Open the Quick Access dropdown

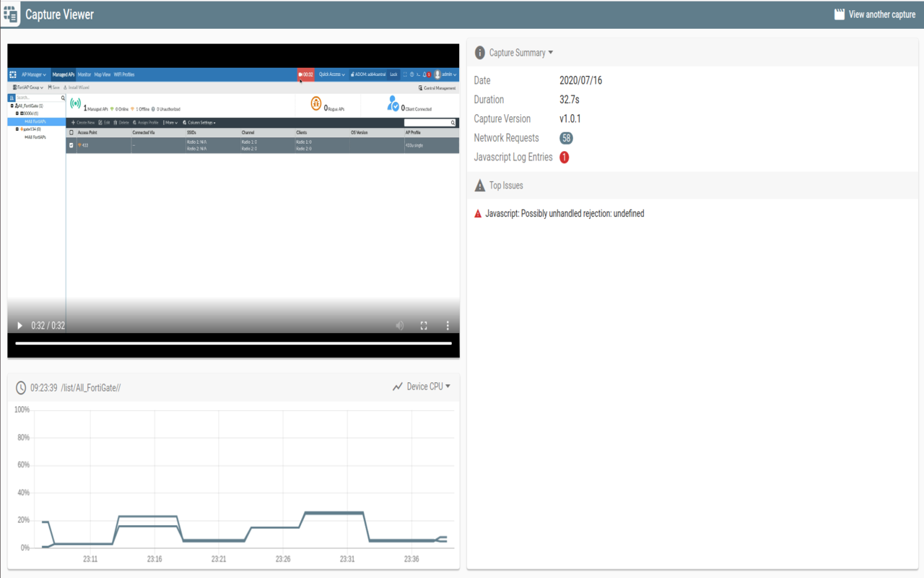coord(331,74)
